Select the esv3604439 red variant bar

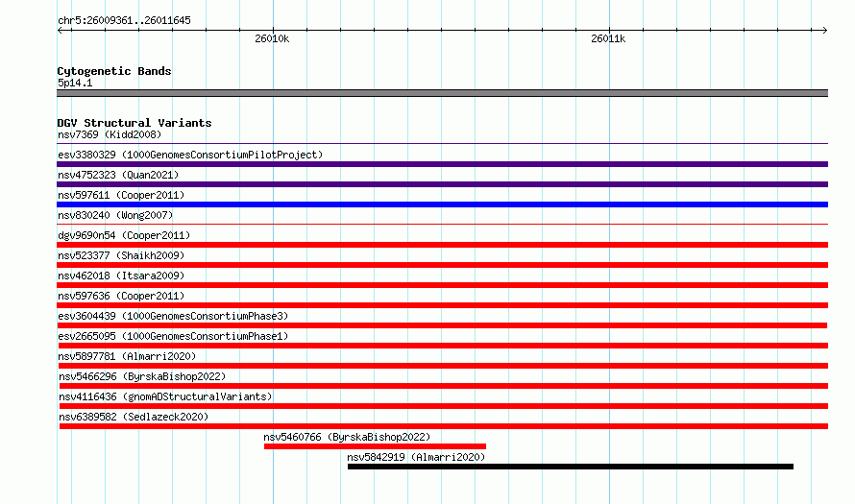(x=442, y=325)
